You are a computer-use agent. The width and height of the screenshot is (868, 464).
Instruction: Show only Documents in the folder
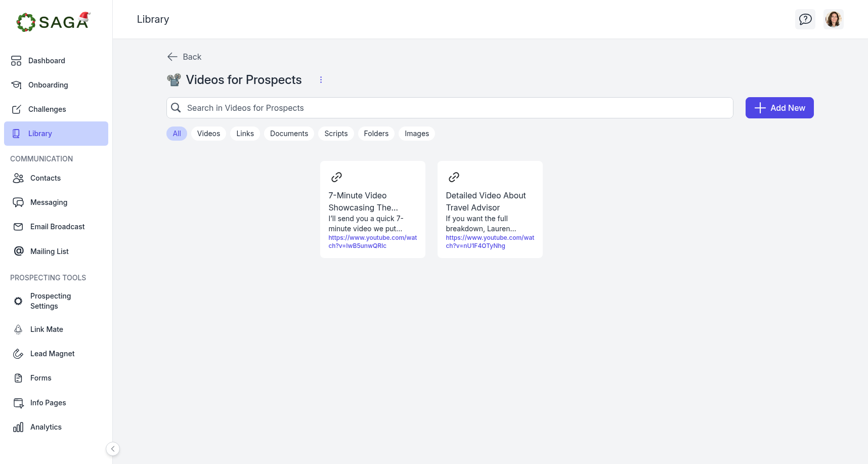tap(289, 134)
